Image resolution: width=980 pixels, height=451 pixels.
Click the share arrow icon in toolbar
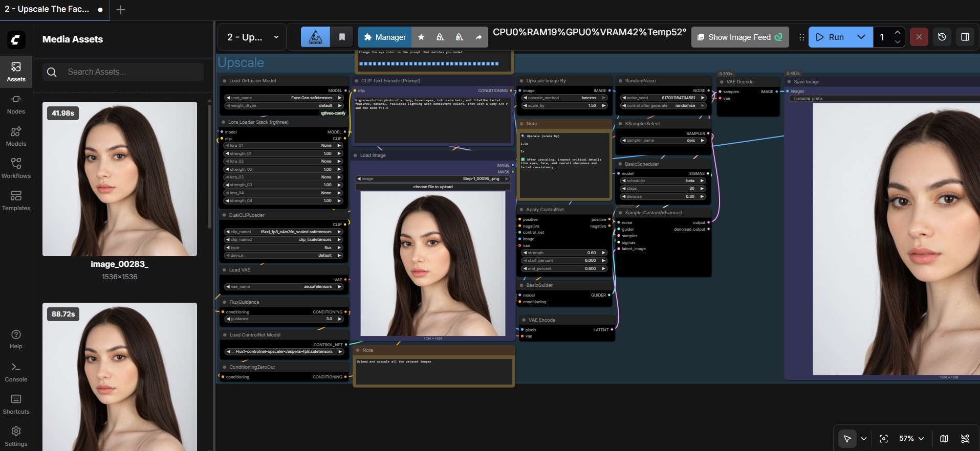coord(478,37)
